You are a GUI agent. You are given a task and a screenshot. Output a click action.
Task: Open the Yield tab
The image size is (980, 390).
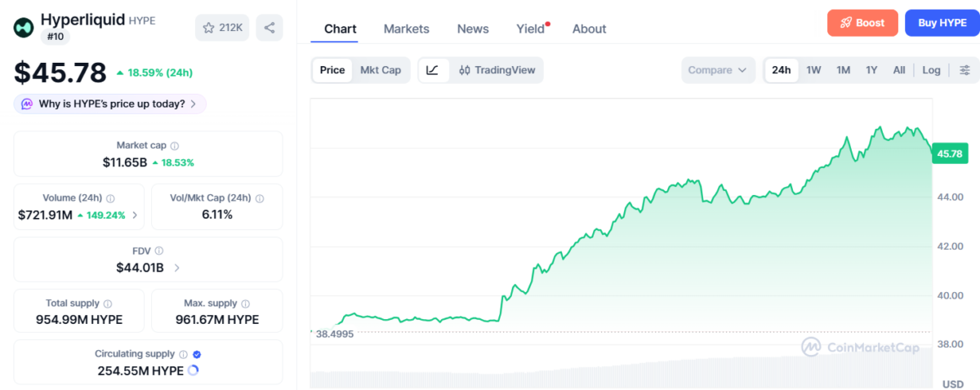[531, 29]
